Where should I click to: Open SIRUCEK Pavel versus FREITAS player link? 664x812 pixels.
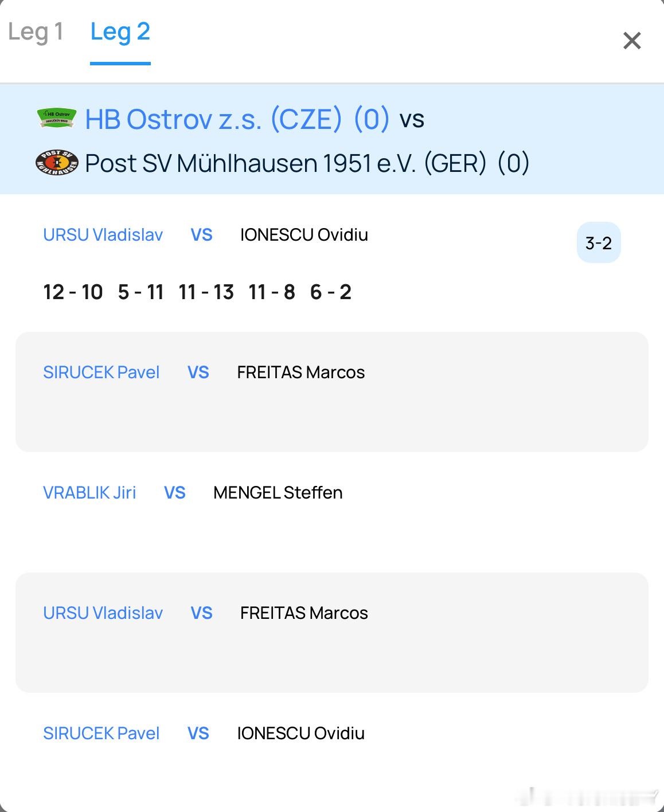[x=101, y=372]
